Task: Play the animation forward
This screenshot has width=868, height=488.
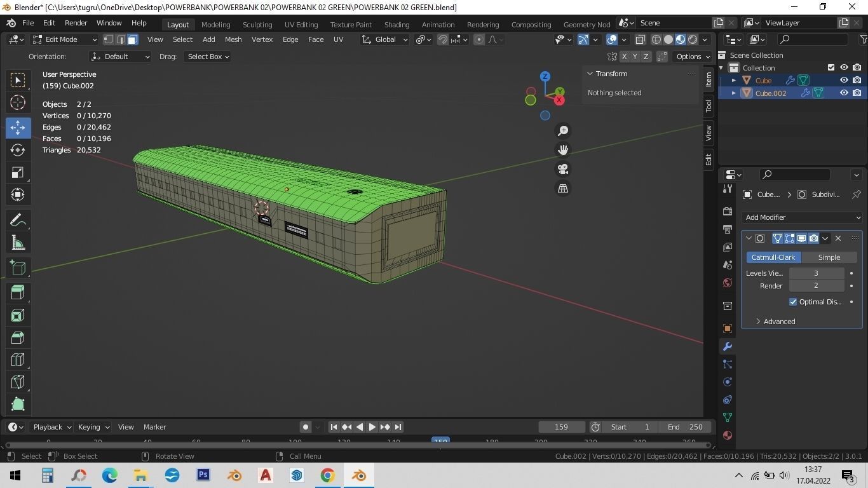Action: [372, 427]
